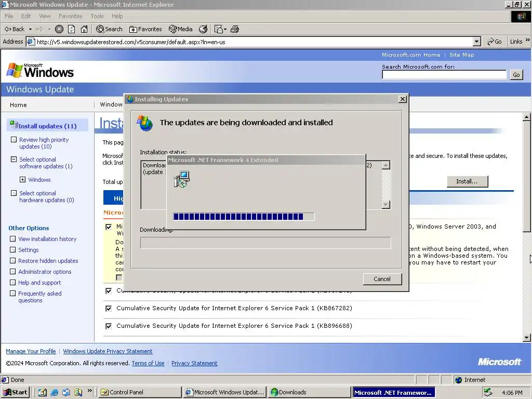Viewport: 532px width, 399px height.
Task: Click the page scrollbar down arrow
Action: (x=526, y=337)
